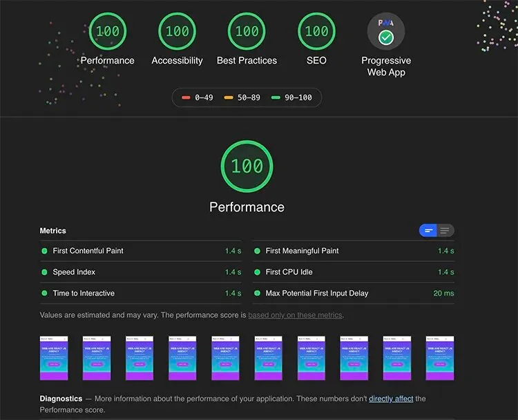The height and width of the screenshot is (420, 518).
Task: Open the first filmstrip thumbnail
Action: 54,359
